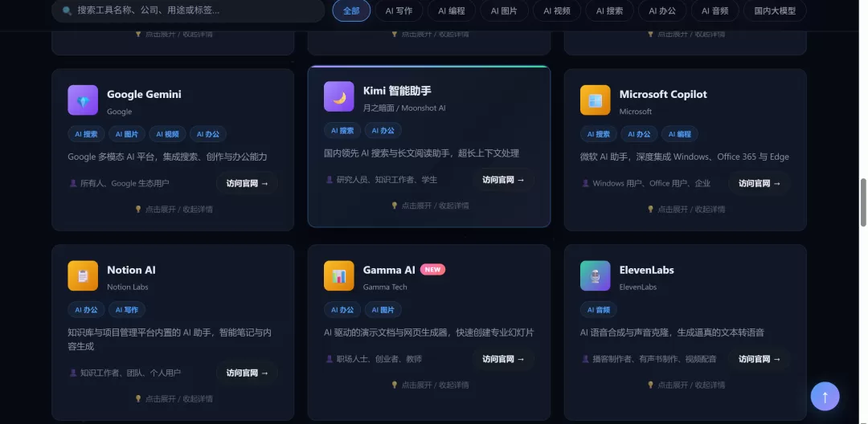
Task: Filter by AI 写作 category
Action: 399,10
